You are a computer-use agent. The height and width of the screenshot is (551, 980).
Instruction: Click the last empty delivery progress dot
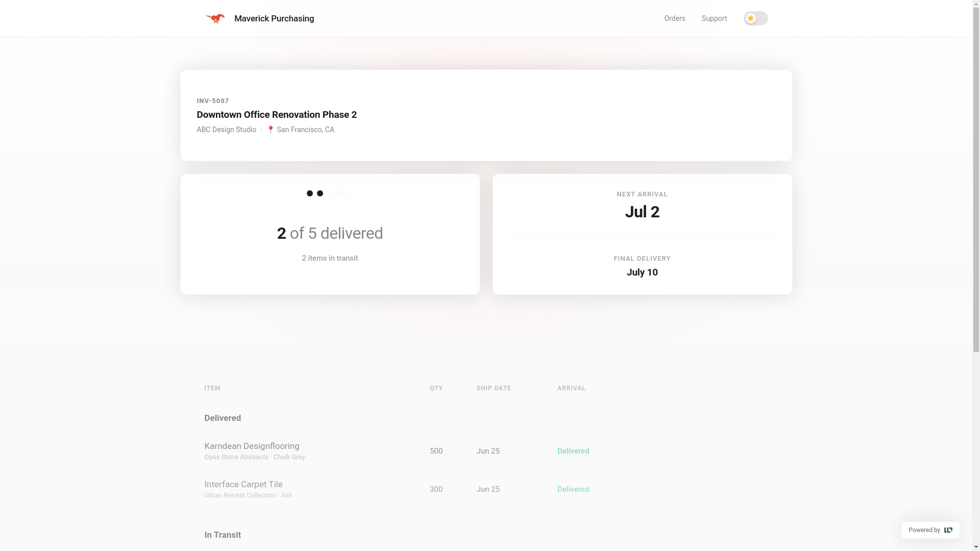tap(351, 193)
